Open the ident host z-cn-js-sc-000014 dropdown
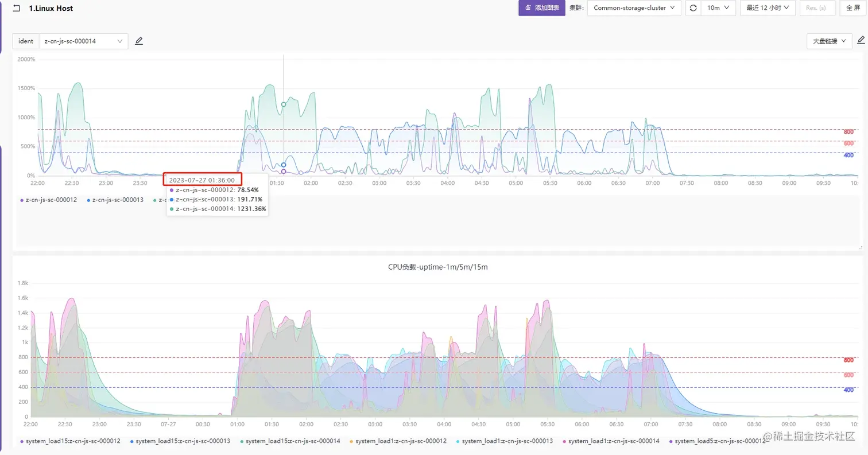 click(83, 41)
